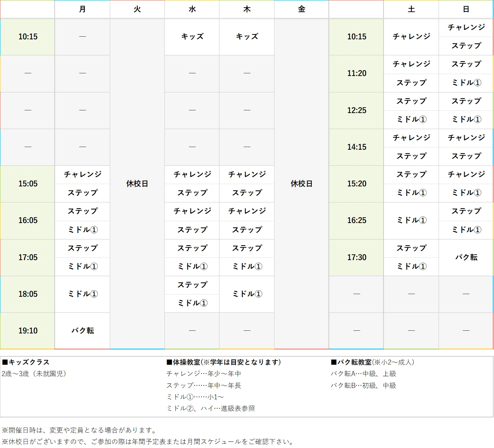Click the 金曜日 休校日 cell

pos(301,184)
